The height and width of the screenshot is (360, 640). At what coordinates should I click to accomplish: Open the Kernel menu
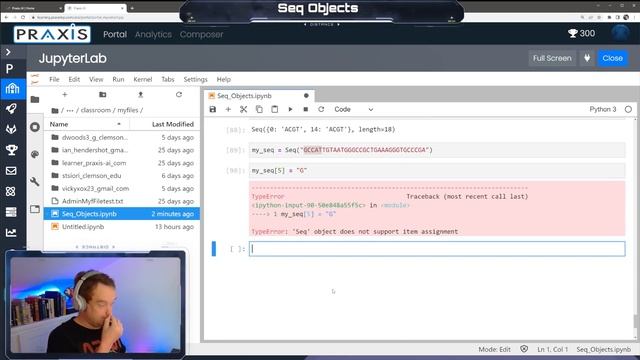click(142, 79)
